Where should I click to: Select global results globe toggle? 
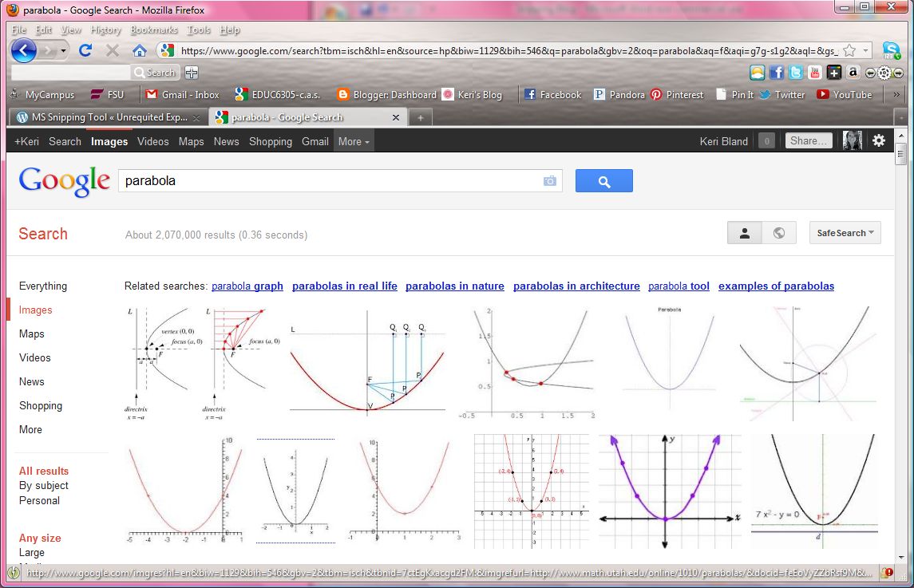pyautogui.click(x=779, y=233)
